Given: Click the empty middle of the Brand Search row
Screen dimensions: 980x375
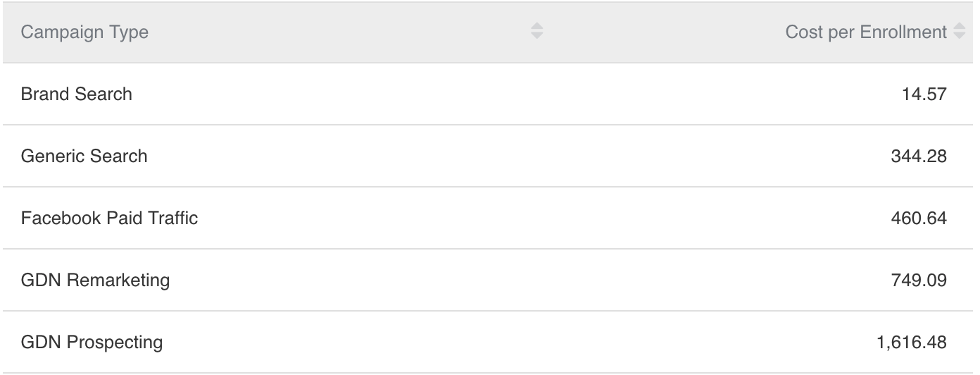Looking at the screenshot, I should (x=493, y=94).
